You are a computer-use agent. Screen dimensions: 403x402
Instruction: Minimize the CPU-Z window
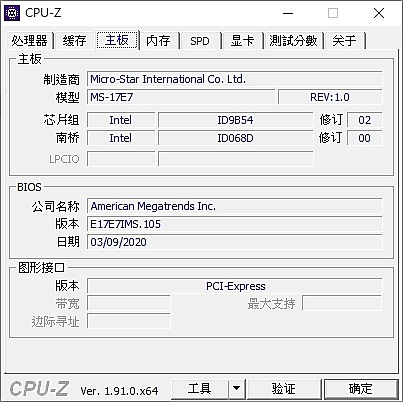(x=288, y=13)
